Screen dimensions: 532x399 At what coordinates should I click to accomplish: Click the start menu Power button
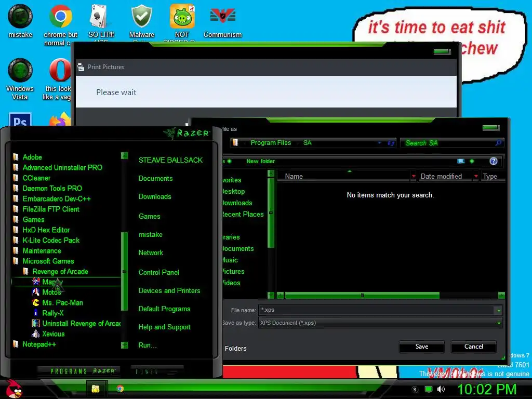point(157,371)
